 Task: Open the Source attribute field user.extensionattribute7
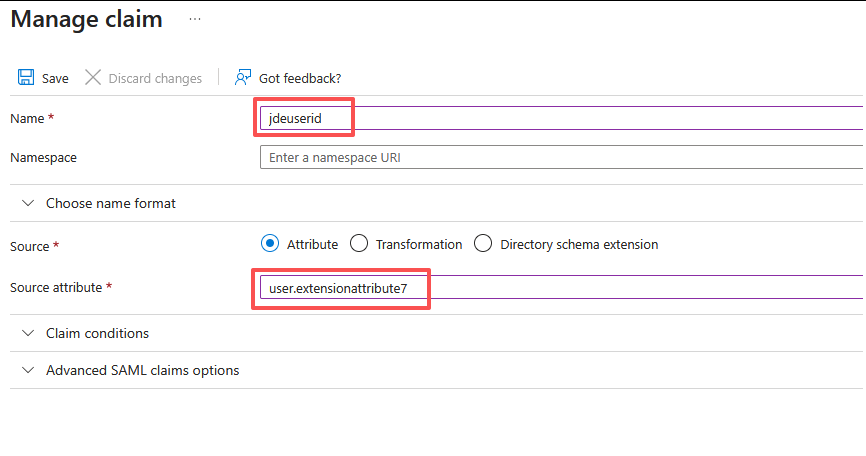561,288
